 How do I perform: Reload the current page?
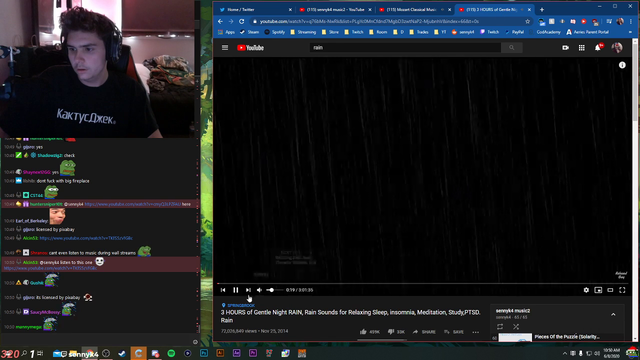pyautogui.click(x=242, y=21)
